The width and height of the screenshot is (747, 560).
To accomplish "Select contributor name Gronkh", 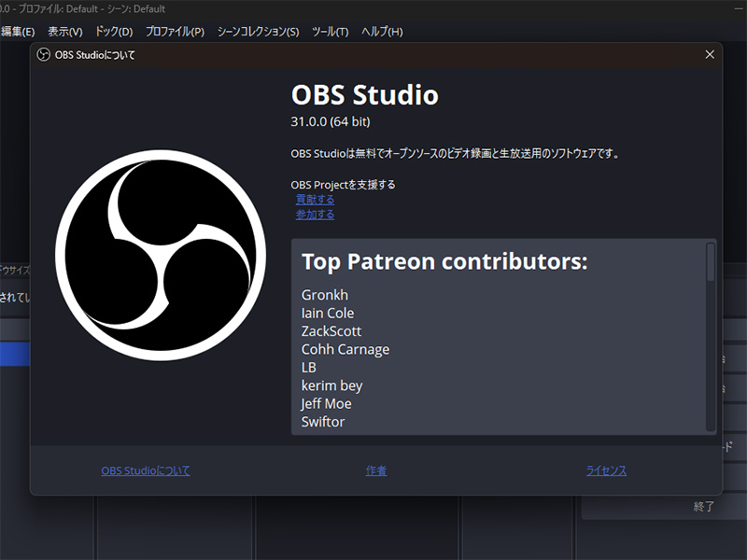I will tap(324, 295).
